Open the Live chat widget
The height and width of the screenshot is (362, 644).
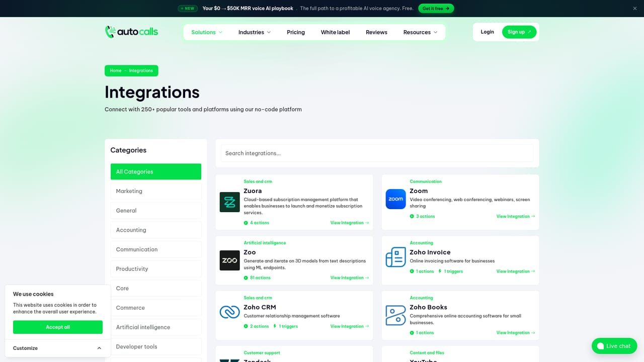(x=614, y=346)
